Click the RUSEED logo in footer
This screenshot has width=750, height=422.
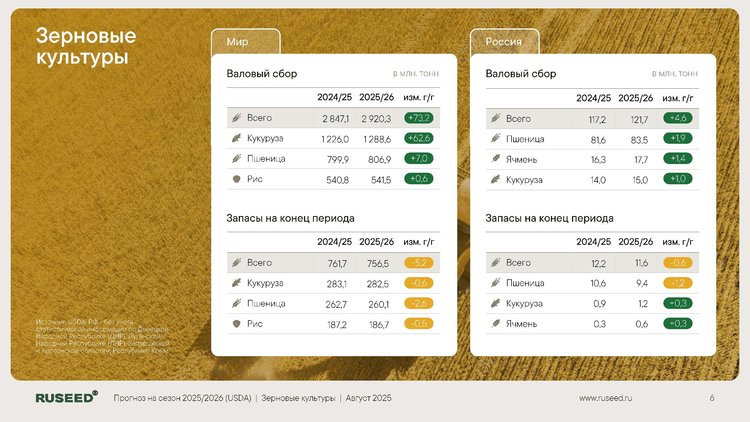[67, 398]
